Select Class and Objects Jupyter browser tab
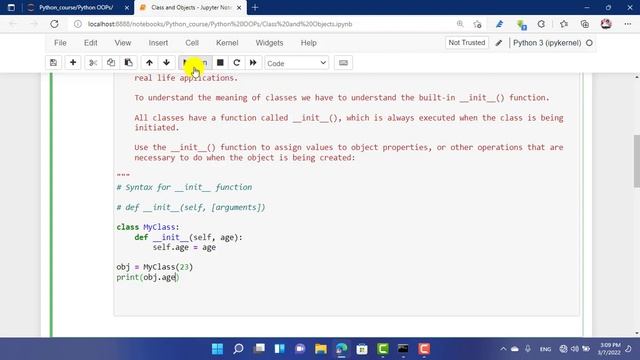This screenshot has height=360, width=640. click(191, 8)
